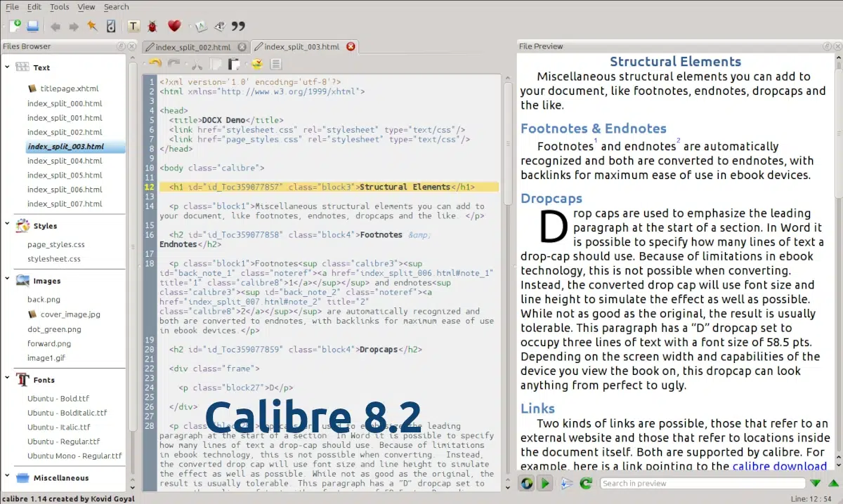The height and width of the screenshot is (504, 843).
Task: Create a new file with the new-file icon
Action: click(15, 26)
